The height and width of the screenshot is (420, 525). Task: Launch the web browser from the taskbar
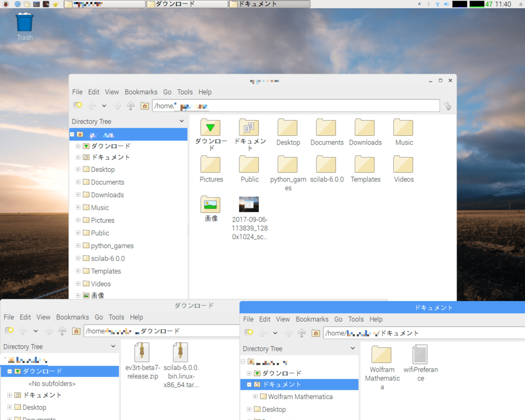[x=17, y=4]
